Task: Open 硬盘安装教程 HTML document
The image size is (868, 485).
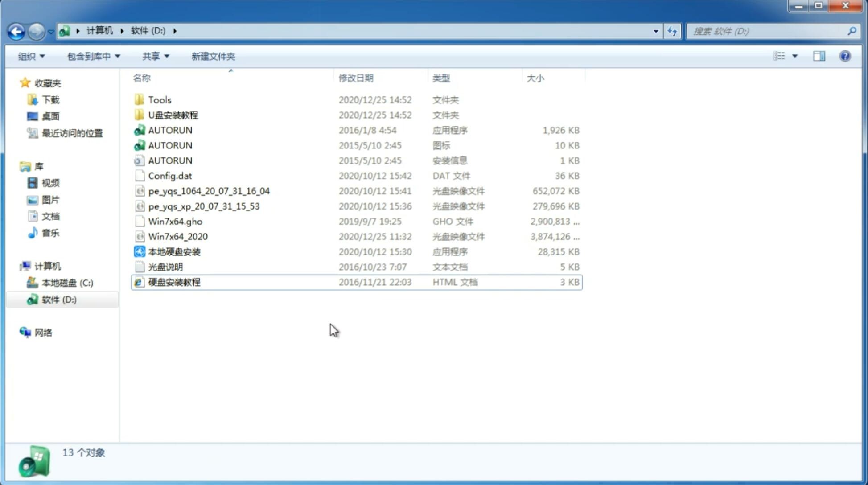Action: tap(174, 282)
